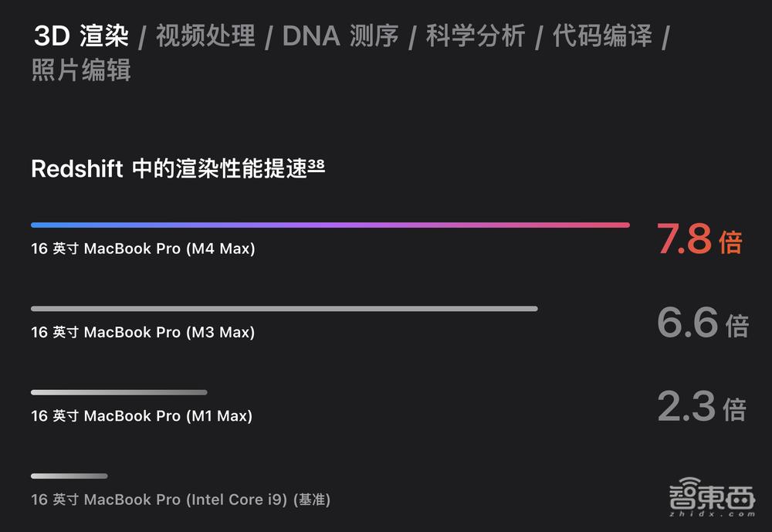The width and height of the screenshot is (772, 532).
Task: Open the DNA 测序 tab
Action: 340,36
